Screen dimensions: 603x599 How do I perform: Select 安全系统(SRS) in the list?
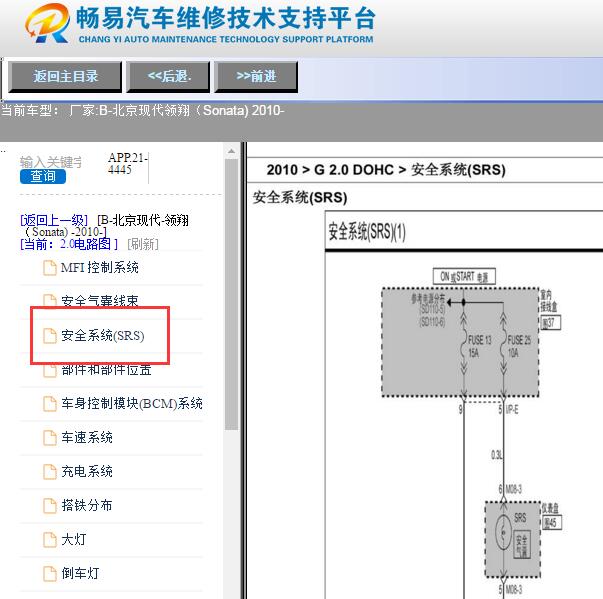point(103,336)
